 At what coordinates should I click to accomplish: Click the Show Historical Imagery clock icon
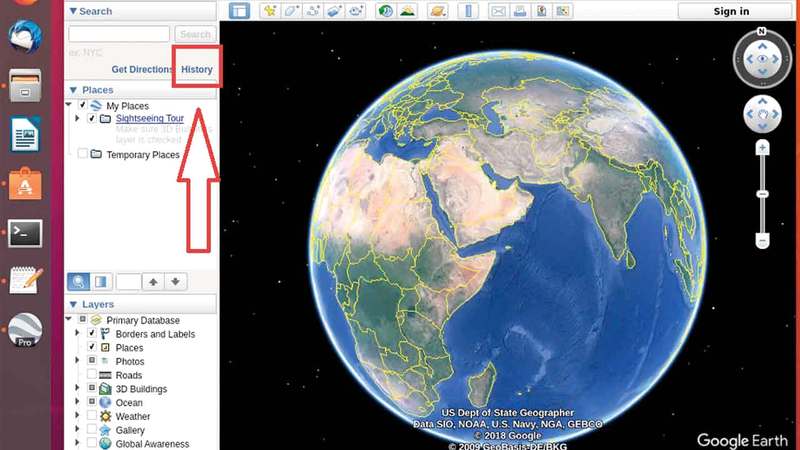pyautogui.click(x=385, y=11)
